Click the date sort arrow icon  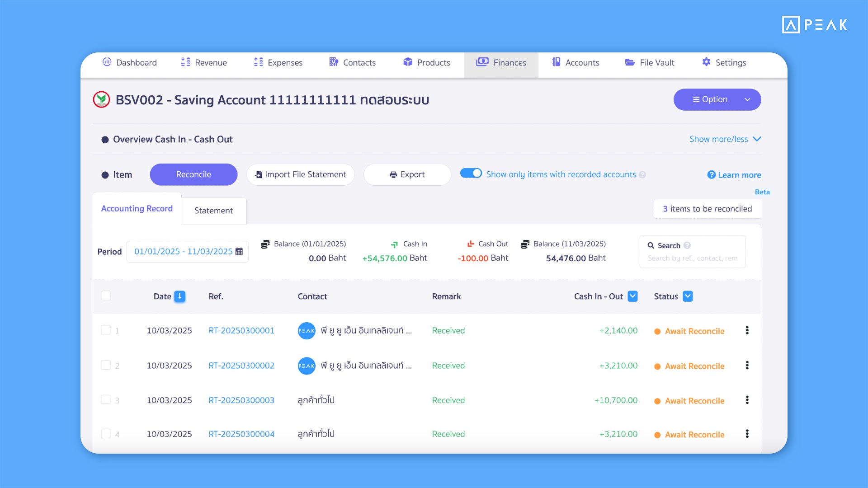[179, 296]
